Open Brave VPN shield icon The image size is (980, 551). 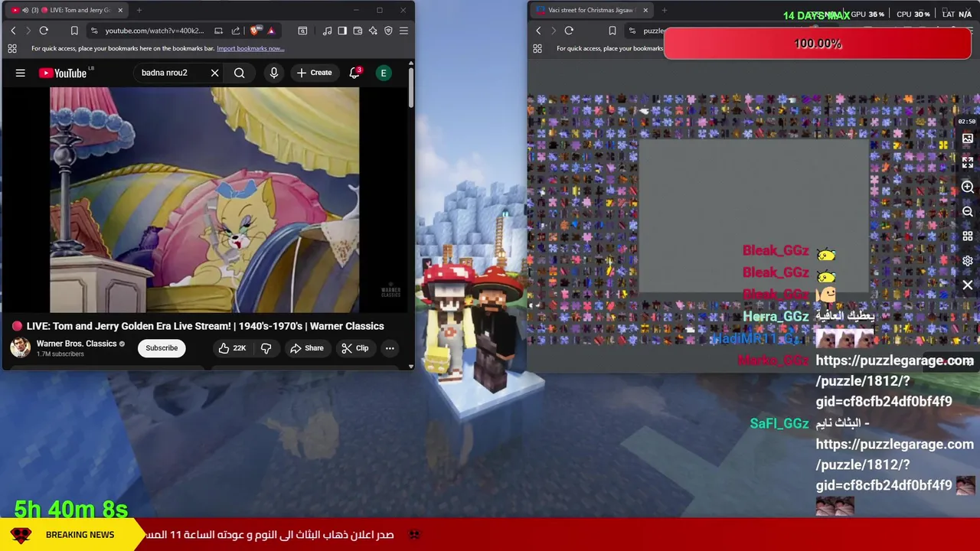(388, 31)
